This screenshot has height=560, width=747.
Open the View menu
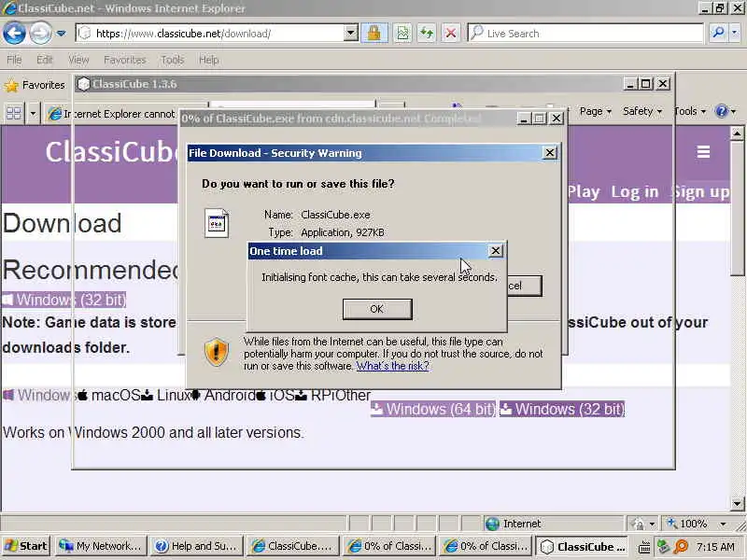click(78, 60)
